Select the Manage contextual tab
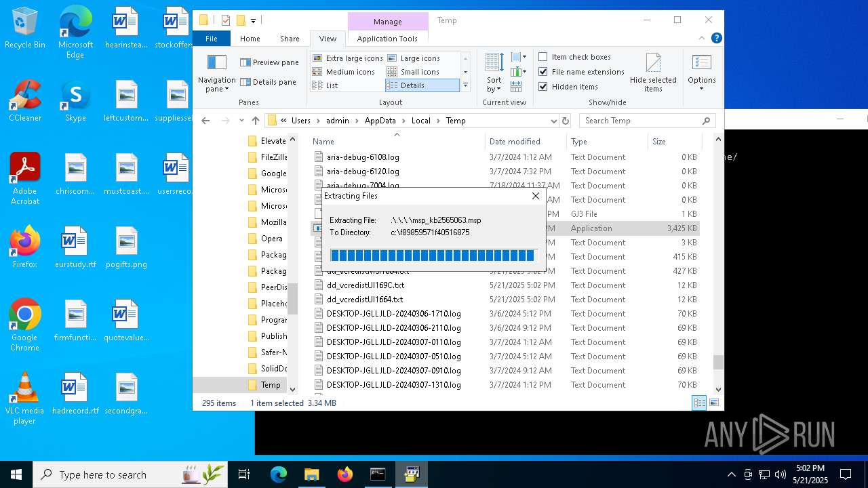This screenshot has height=488, width=868. [x=387, y=22]
